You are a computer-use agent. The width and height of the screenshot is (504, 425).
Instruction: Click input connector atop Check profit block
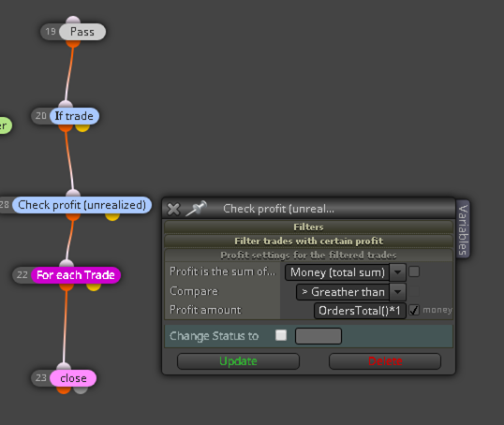[x=73, y=193]
